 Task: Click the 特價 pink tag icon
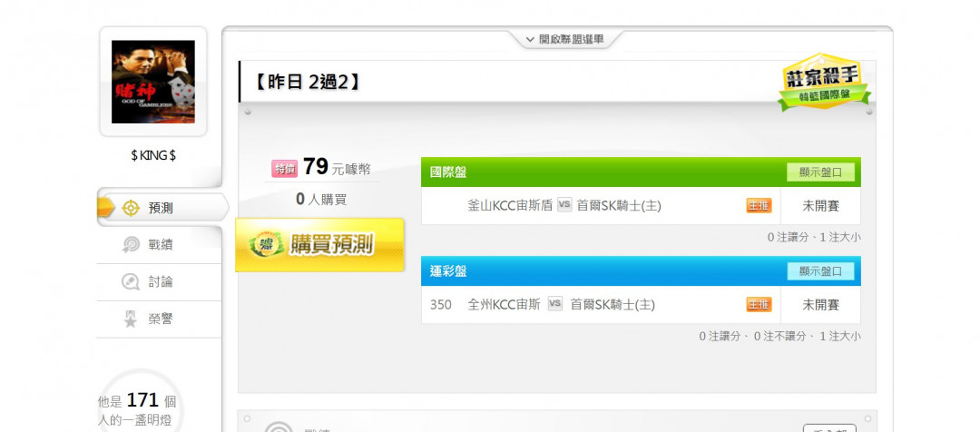[284, 169]
